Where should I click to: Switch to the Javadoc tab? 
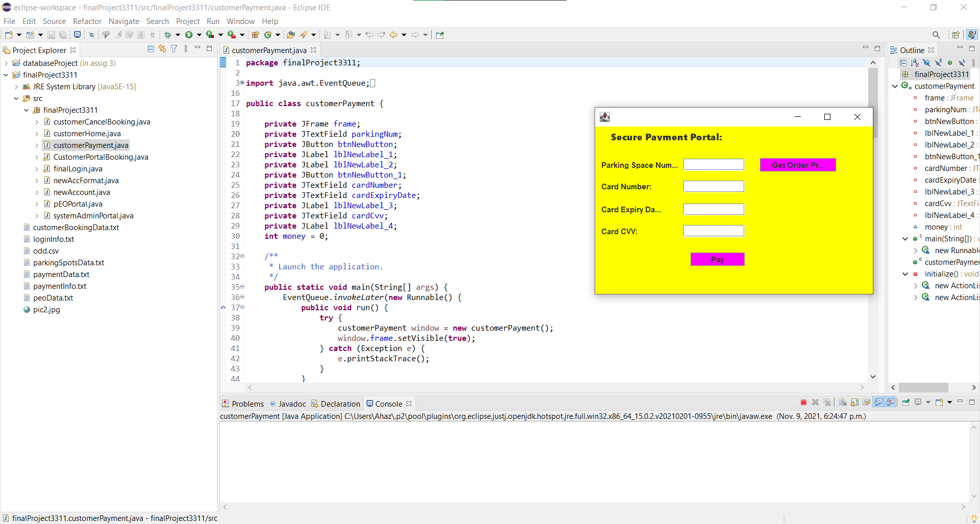click(292, 403)
